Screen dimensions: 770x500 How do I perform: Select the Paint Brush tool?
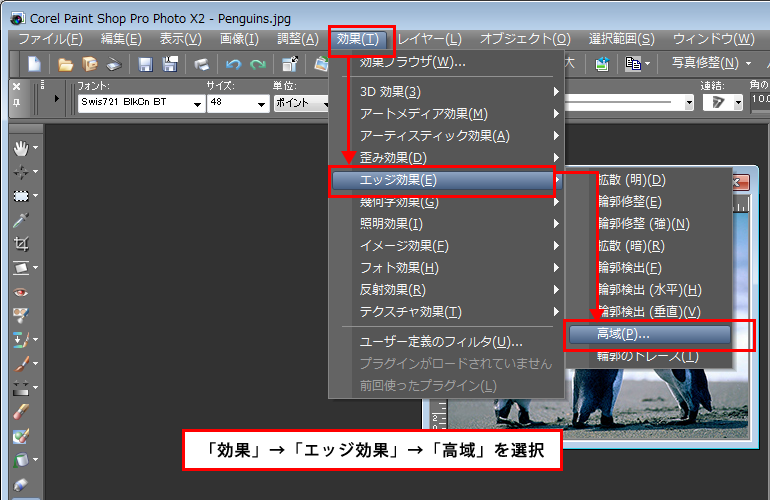[x=21, y=363]
